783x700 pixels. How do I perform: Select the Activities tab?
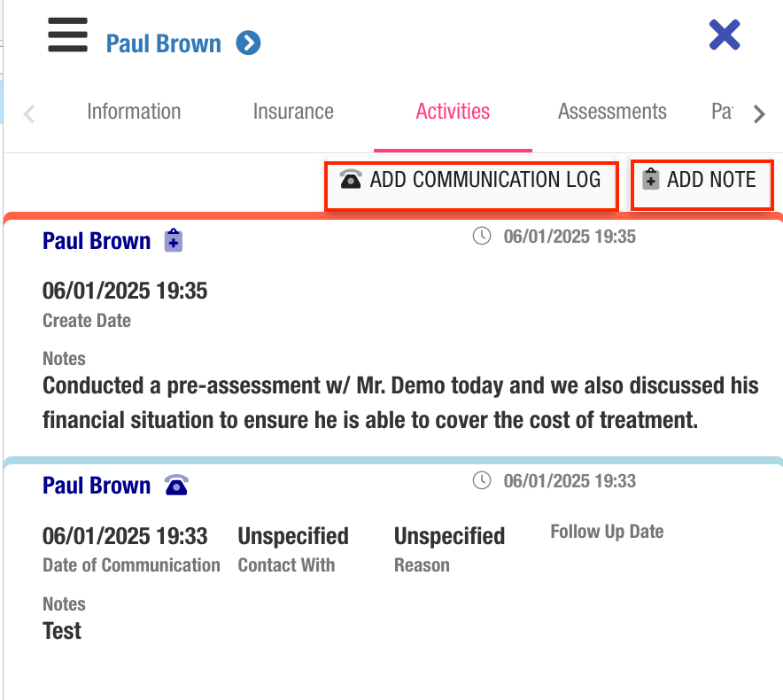tap(453, 112)
